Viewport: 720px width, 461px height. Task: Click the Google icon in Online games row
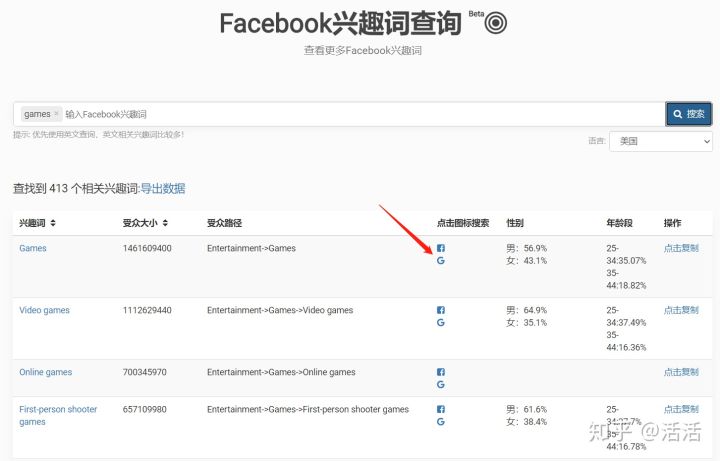coord(441,384)
